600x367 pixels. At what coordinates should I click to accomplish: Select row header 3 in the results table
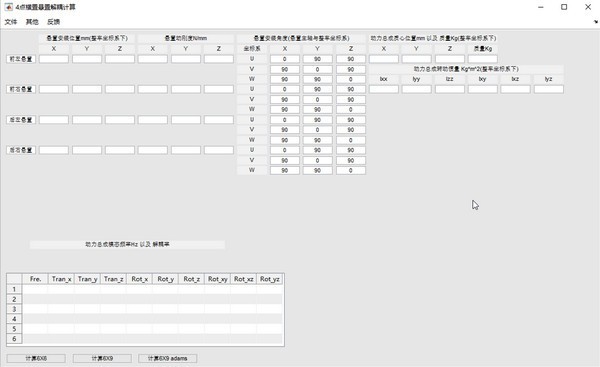click(x=14, y=309)
